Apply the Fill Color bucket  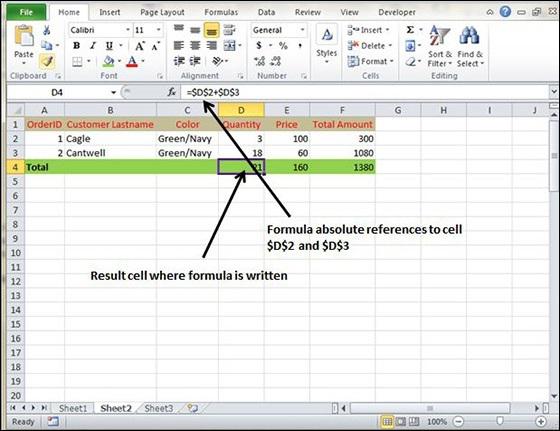tap(109, 61)
